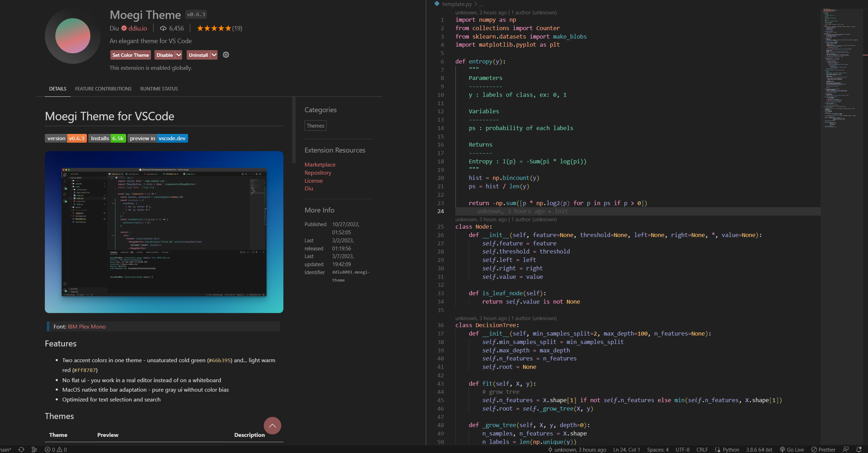Switch to the Feature Contributions tab

coord(103,89)
